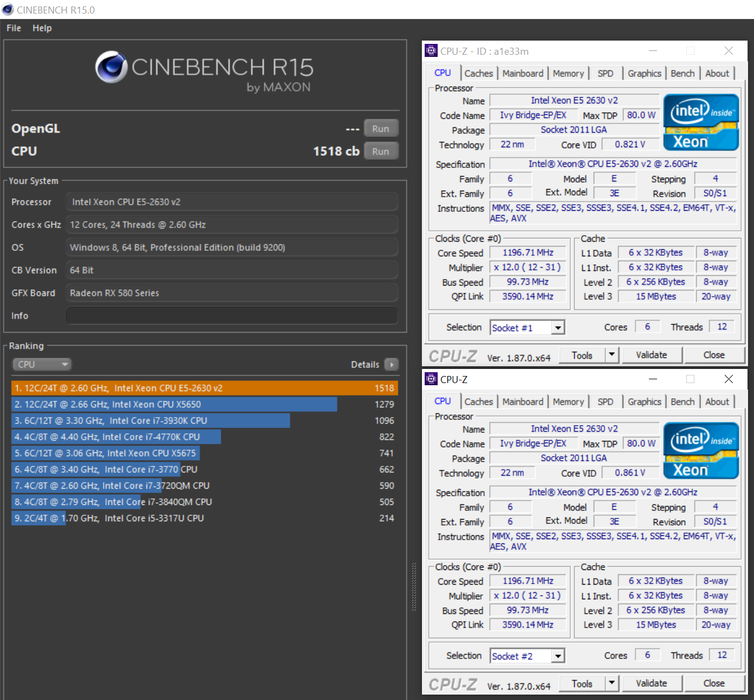Switch to SPD tab in lower CPU-Z window

(x=606, y=401)
